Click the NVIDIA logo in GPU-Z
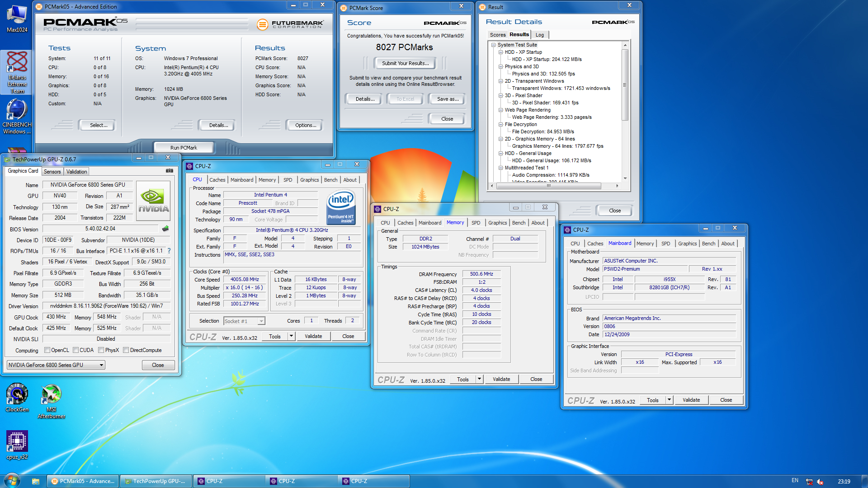Viewport: 868px width, 488px height. tap(153, 201)
